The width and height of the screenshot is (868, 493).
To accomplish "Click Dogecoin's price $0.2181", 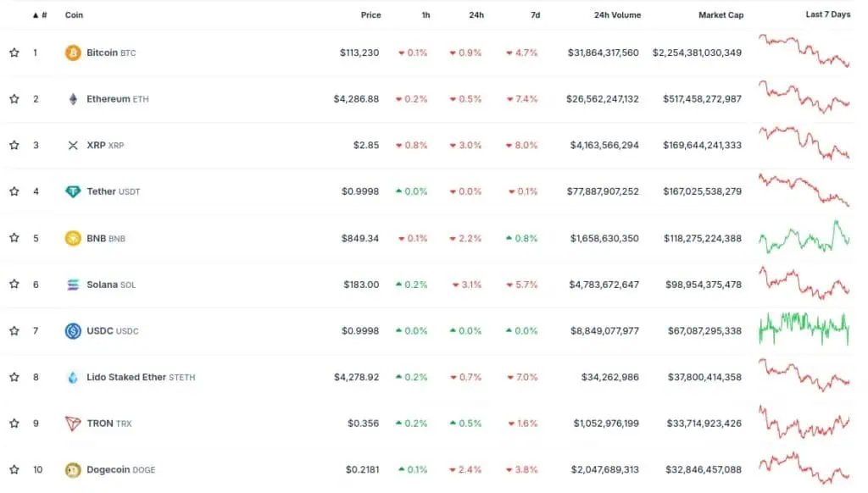I will [363, 470].
